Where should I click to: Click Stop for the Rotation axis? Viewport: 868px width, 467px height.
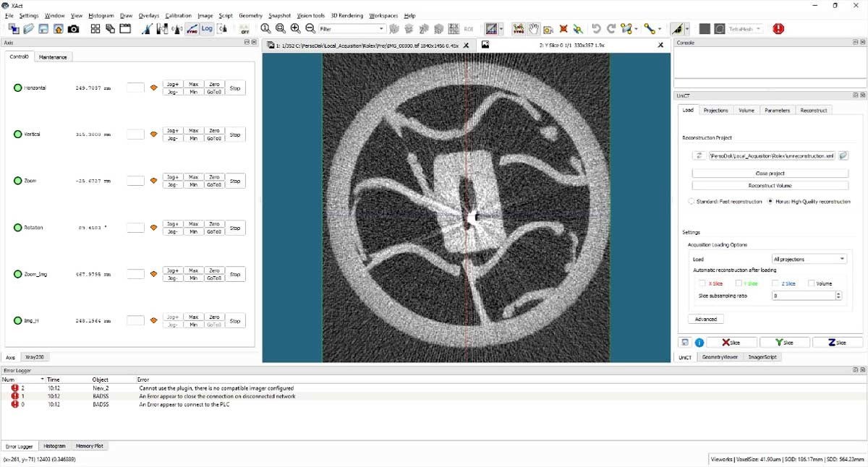coord(235,228)
